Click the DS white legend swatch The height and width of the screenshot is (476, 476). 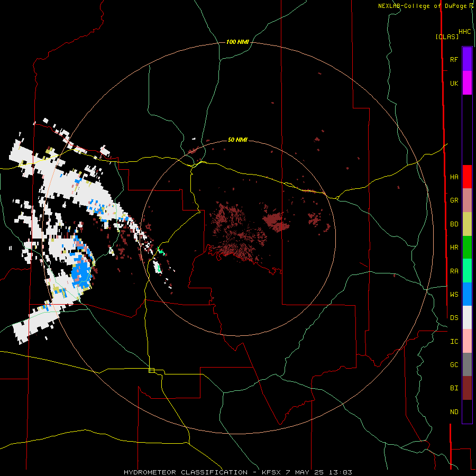coord(467,317)
